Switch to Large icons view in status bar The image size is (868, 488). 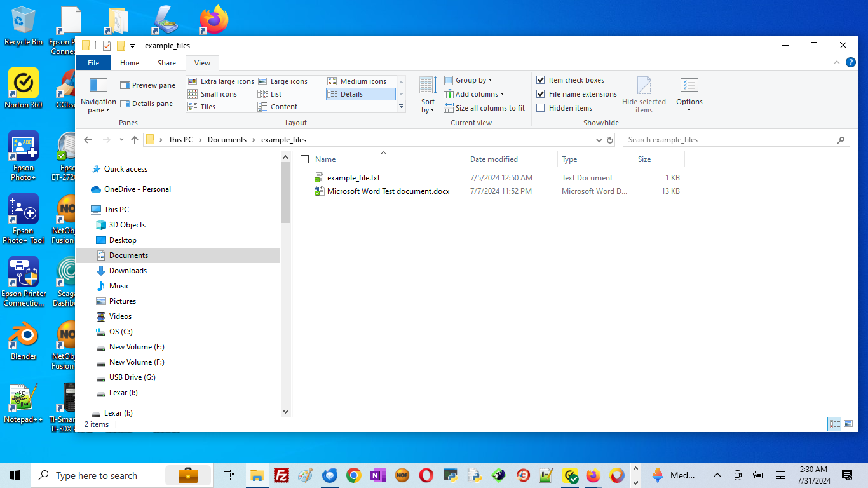[847, 424]
